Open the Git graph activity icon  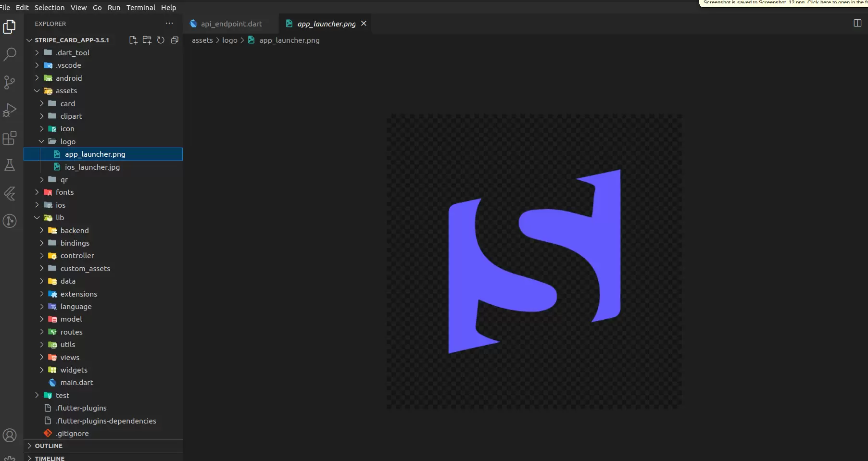coord(10,221)
